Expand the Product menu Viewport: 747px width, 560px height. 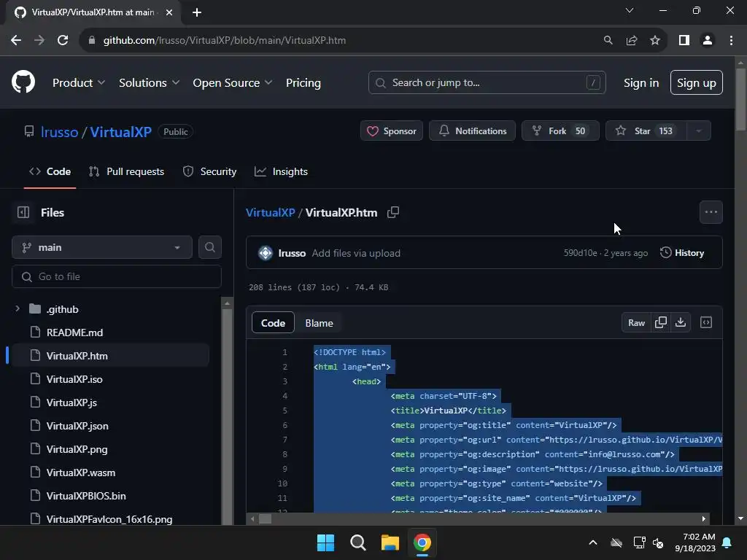(79, 83)
